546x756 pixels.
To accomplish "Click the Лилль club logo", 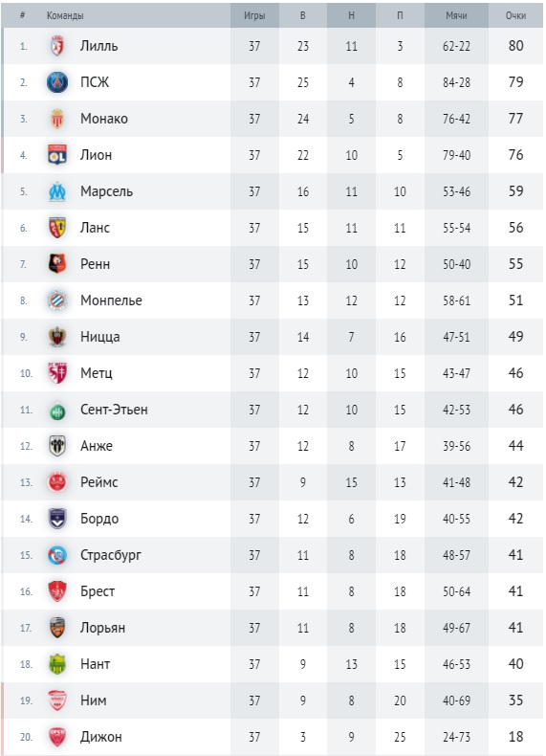I will tap(57, 46).
